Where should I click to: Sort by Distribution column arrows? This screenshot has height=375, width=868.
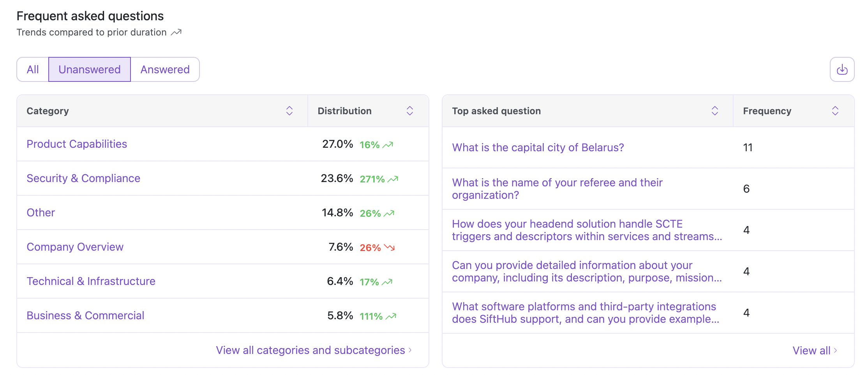click(409, 111)
